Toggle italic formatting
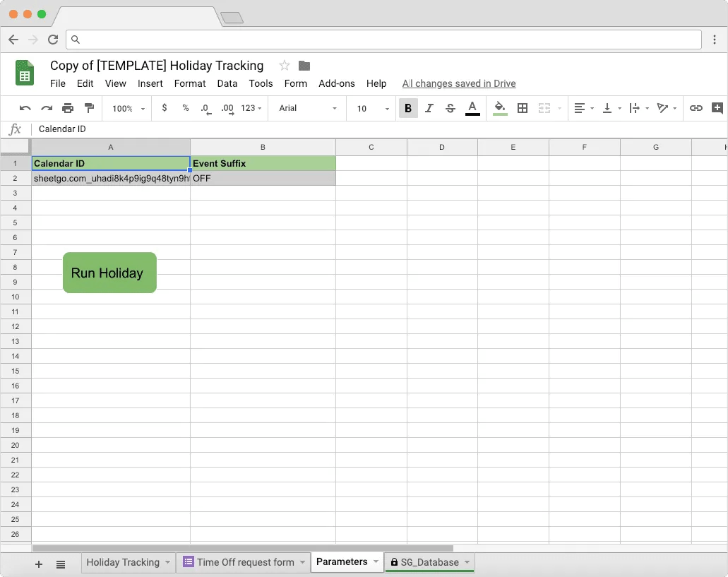 pyautogui.click(x=429, y=108)
